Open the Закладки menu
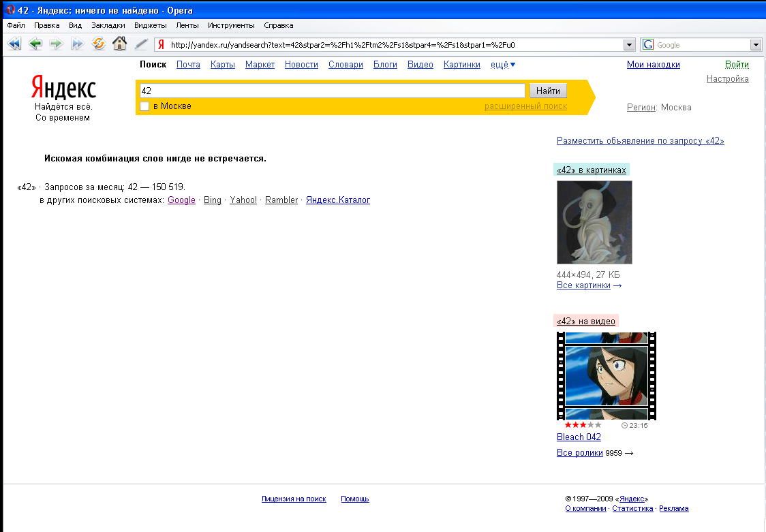This screenshot has width=766, height=532. pos(108,25)
